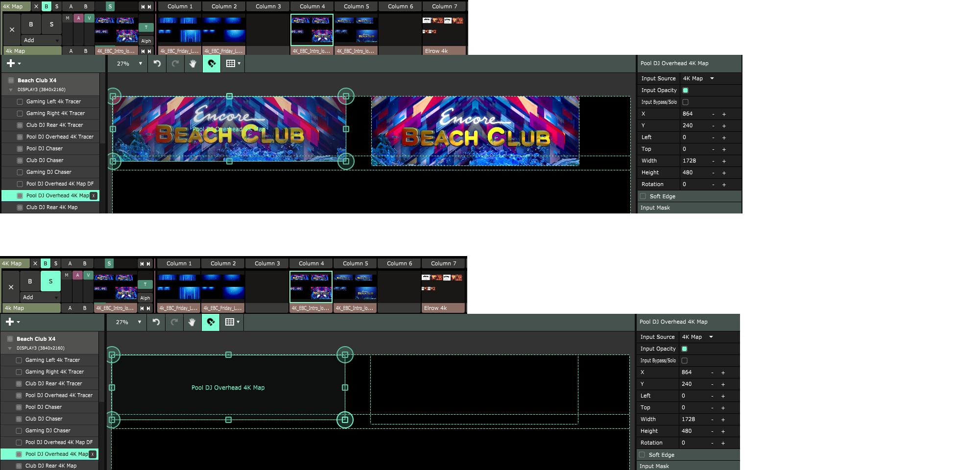Viewport: 980px width, 470px height.
Task: Click the layer's X clear button in the lower window
Action: [x=11, y=287]
